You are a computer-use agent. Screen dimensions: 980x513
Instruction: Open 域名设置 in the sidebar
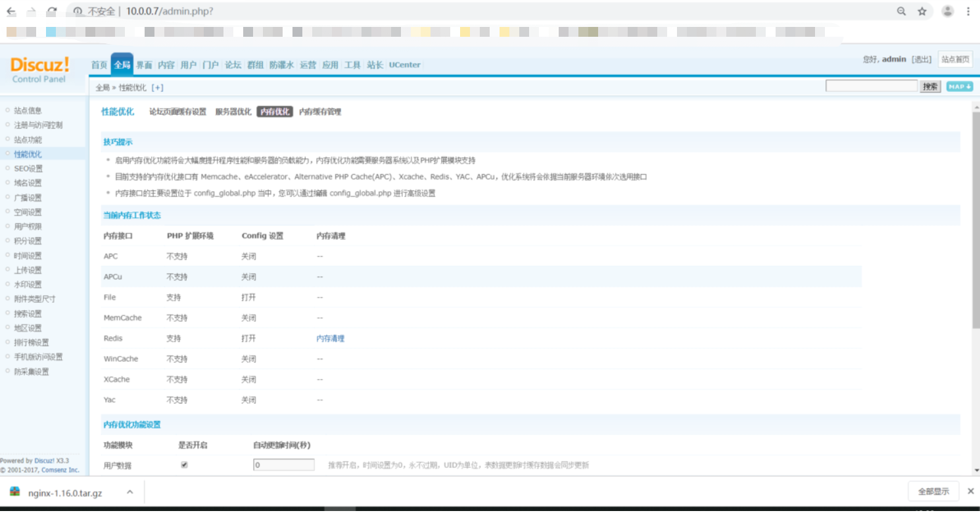pyautogui.click(x=28, y=183)
